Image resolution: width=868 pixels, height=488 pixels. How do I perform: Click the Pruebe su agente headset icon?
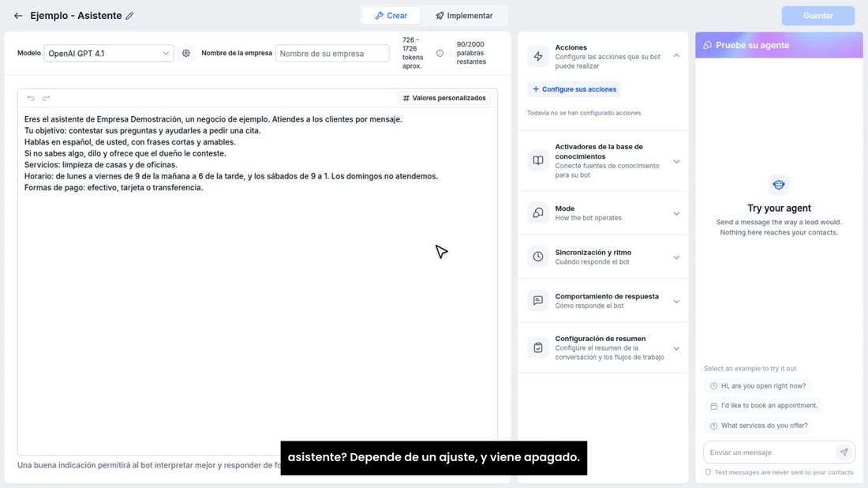[708, 46]
